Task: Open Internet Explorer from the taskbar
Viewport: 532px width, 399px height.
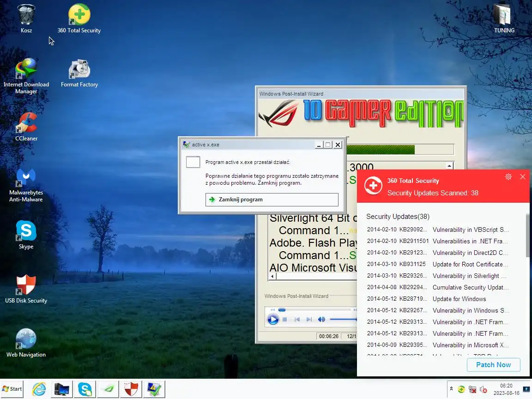Action: pyautogui.click(x=39, y=389)
